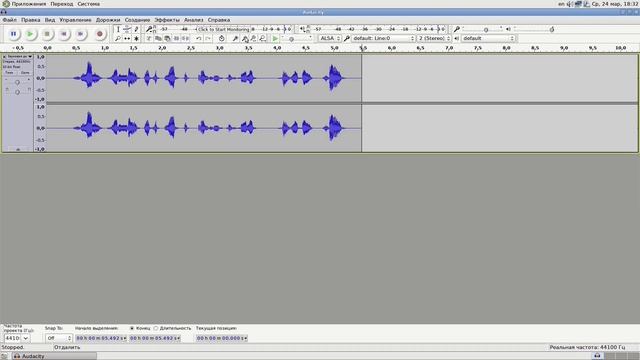The image size is (640, 360).
Task: Open the Правка menu
Action: (31, 20)
